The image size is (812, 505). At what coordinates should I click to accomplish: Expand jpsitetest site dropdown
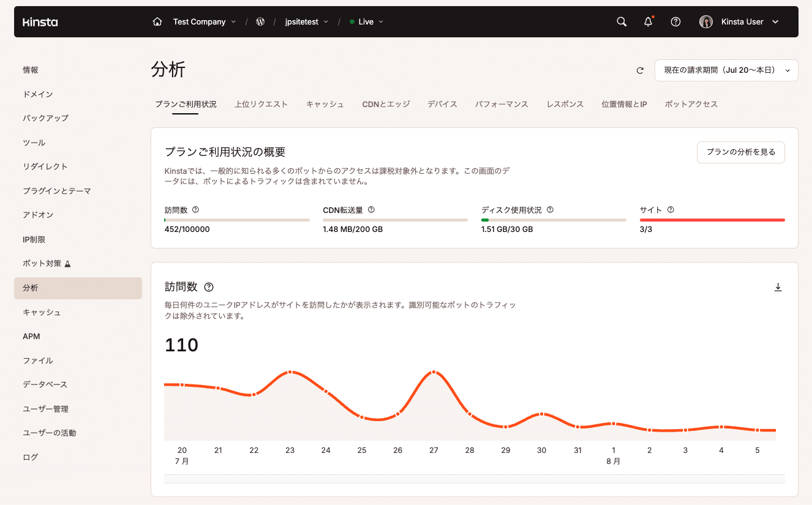click(x=307, y=21)
